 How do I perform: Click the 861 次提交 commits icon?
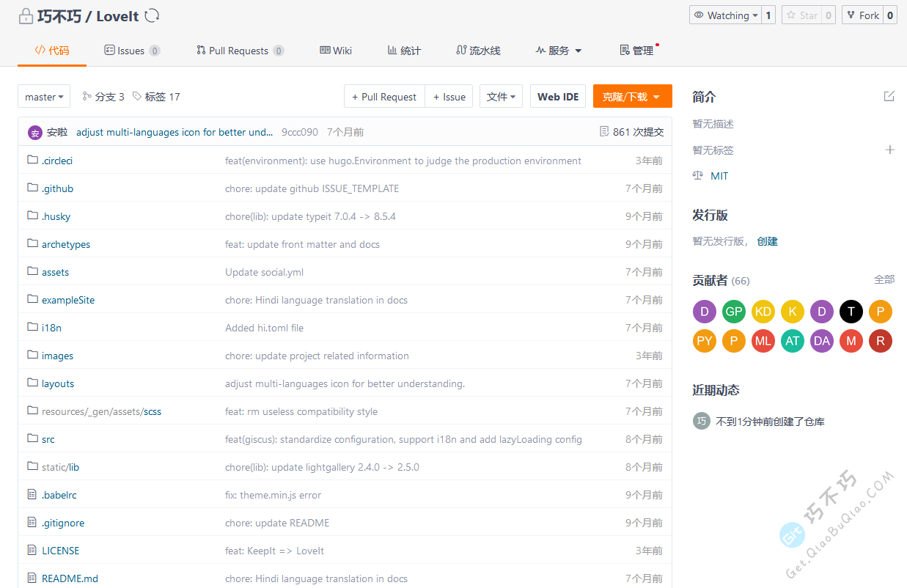[604, 132]
